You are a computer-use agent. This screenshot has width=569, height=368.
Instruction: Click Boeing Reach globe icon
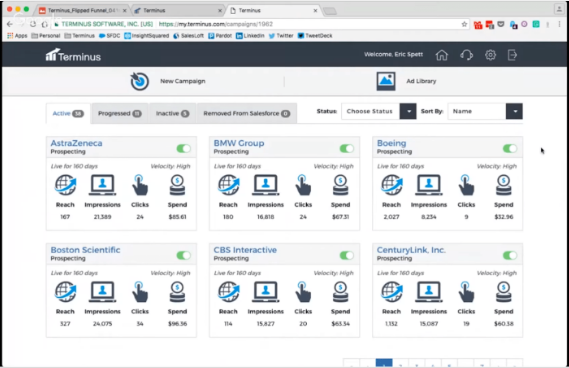tap(392, 185)
